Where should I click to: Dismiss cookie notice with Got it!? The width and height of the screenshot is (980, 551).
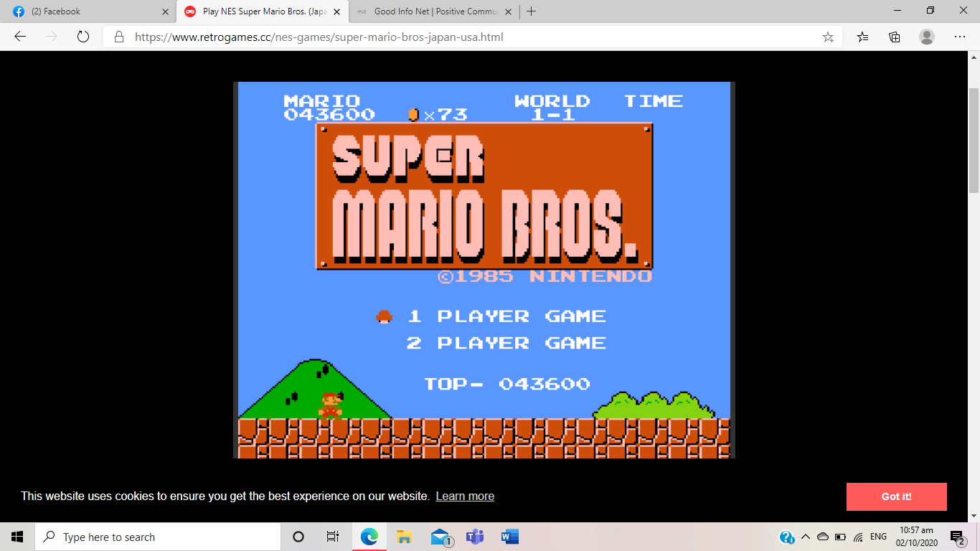coord(896,496)
